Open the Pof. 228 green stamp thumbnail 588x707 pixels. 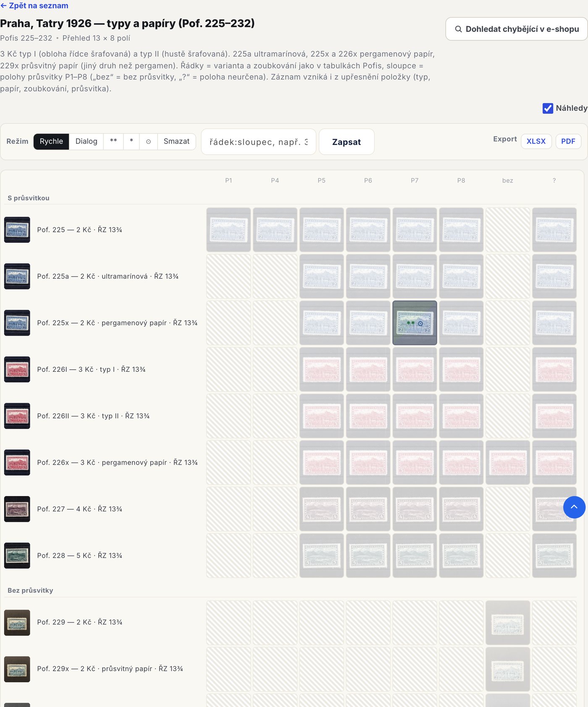pyautogui.click(x=17, y=555)
